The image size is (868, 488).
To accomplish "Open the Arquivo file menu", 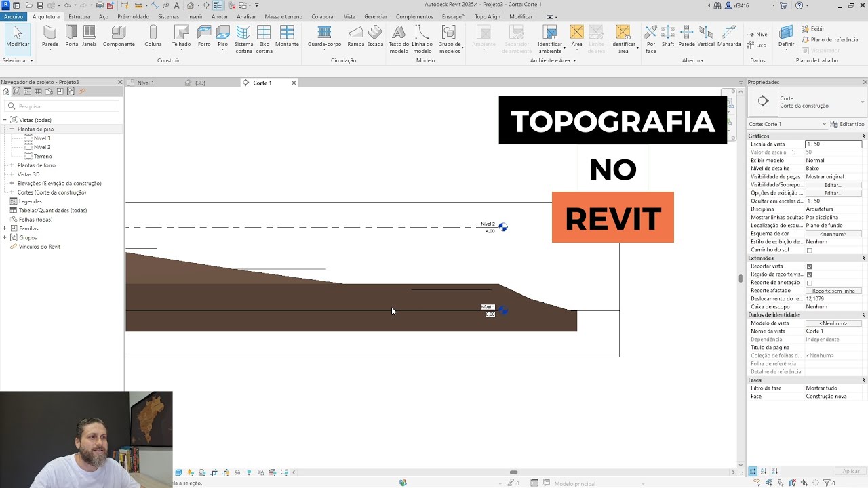I will coord(14,16).
